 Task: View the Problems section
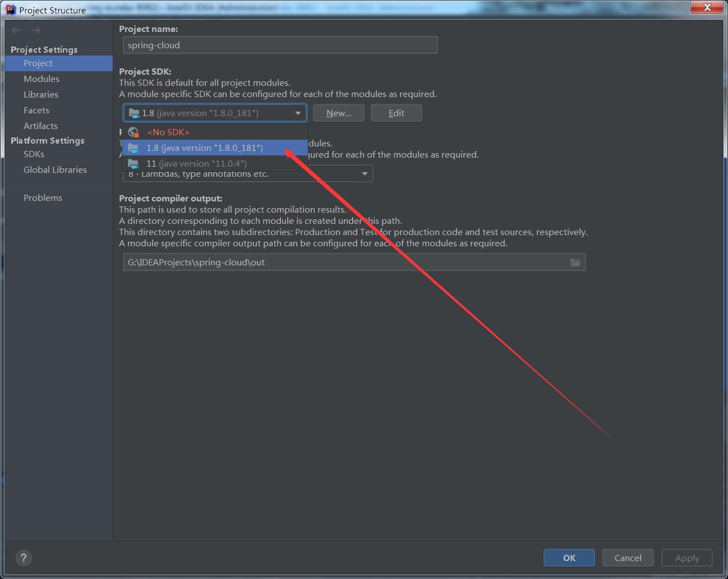pyautogui.click(x=43, y=197)
